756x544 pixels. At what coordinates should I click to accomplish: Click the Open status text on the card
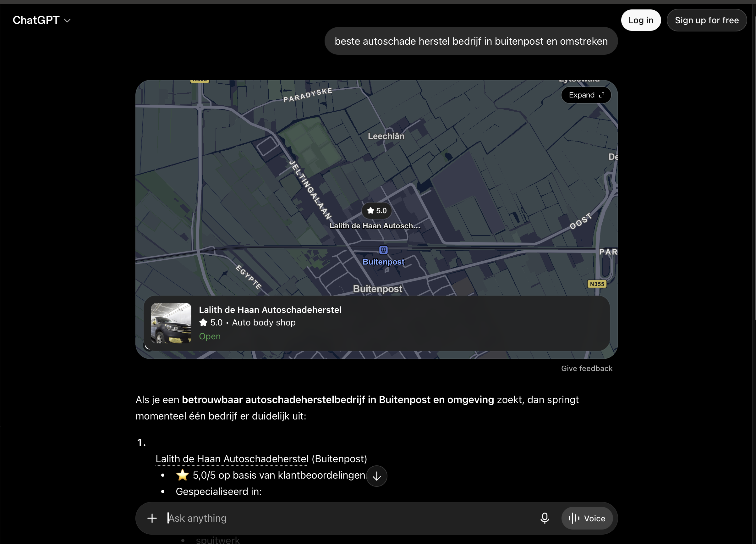coord(210,336)
